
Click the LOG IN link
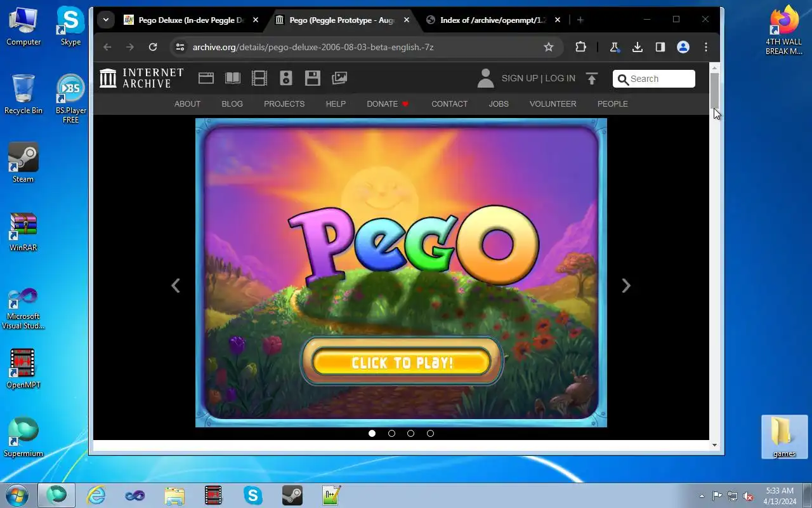pyautogui.click(x=560, y=78)
